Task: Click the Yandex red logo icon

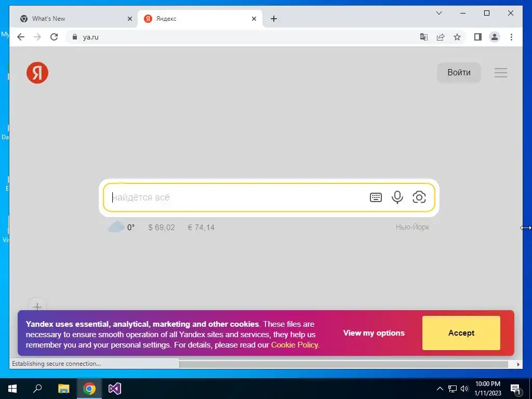Action: pyautogui.click(x=37, y=73)
